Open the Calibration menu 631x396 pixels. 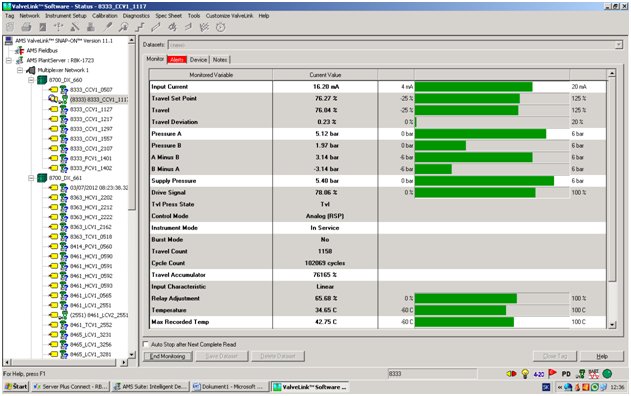pos(105,16)
